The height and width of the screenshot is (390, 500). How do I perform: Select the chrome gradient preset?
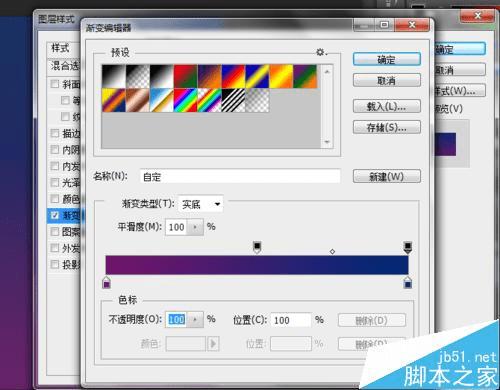tap(162, 100)
